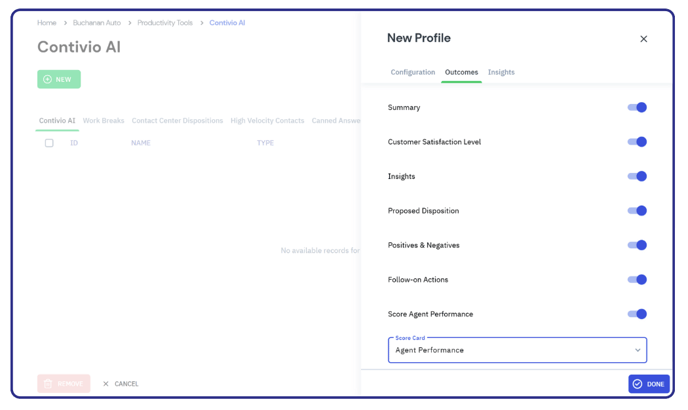The image size is (688, 410).
Task: Tick the select-all checkbox in table header
Action: point(49,143)
